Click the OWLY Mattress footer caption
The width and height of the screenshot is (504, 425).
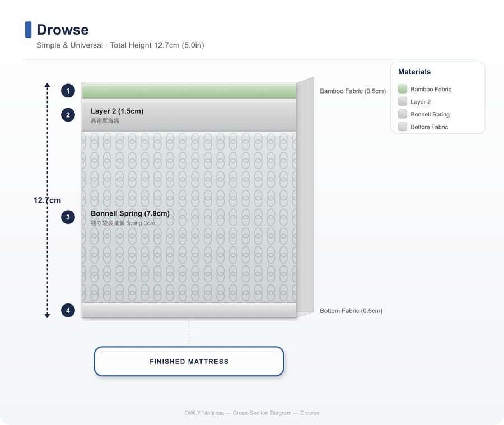[251, 413]
